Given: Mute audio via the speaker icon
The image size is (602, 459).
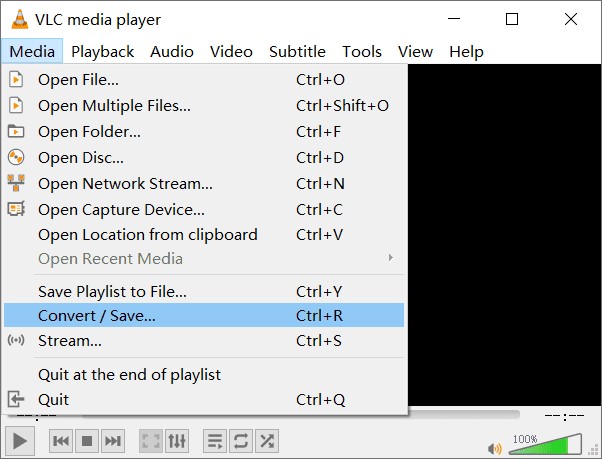Looking at the screenshot, I should [x=494, y=448].
